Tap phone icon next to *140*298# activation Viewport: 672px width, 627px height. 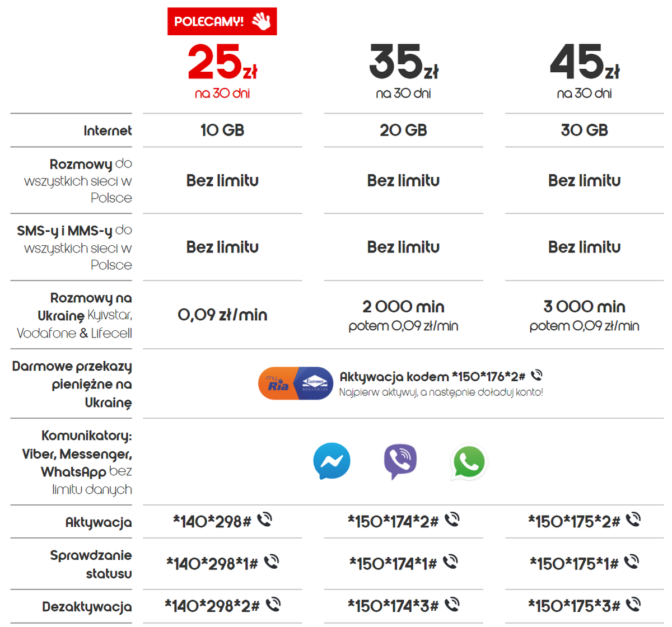pyautogui.click(x=265, y=520)
